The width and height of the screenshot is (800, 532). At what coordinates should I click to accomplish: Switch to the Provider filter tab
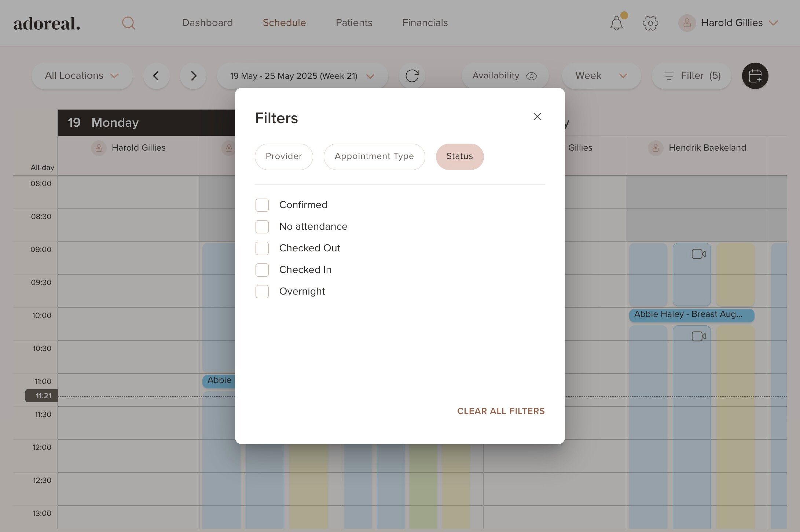click(283, 156)
